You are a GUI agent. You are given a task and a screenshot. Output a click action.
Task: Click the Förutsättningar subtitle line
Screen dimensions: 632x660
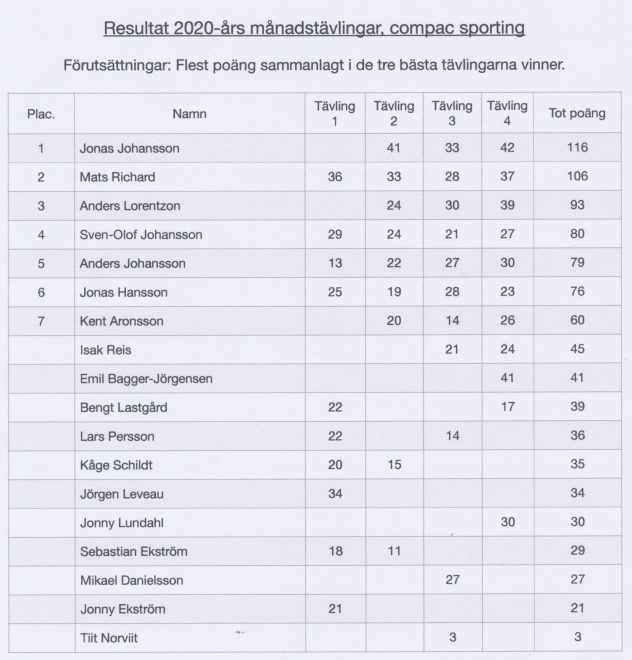pyautogui.click(x=314, y=65)
